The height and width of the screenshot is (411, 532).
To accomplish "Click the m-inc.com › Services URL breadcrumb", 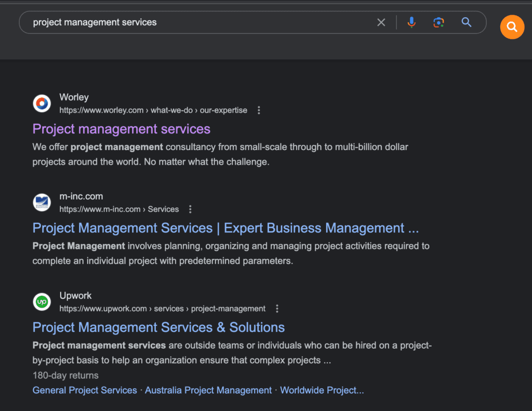I will 119,209.
